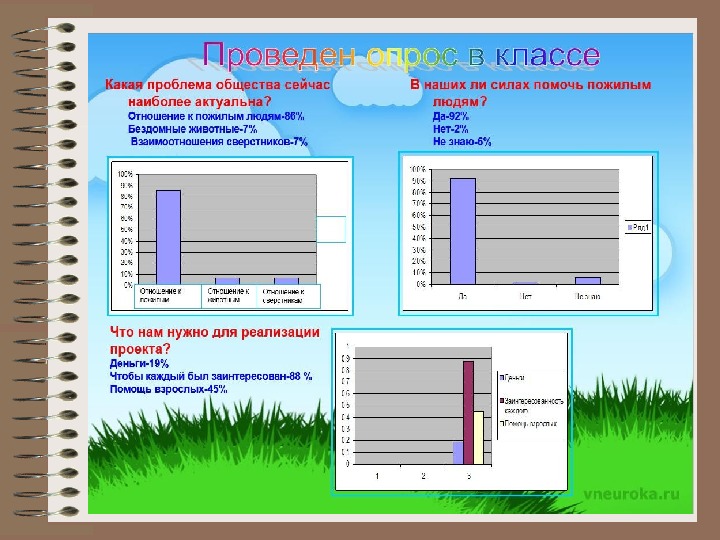Click the tall "Да" bar in the second chart

[463, 231]
